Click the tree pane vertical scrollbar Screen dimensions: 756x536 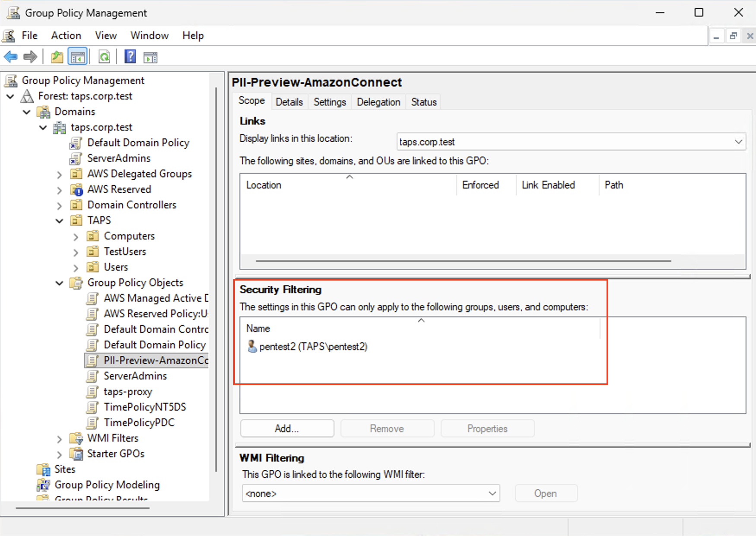pyautogui.click(x=216, y=280)
